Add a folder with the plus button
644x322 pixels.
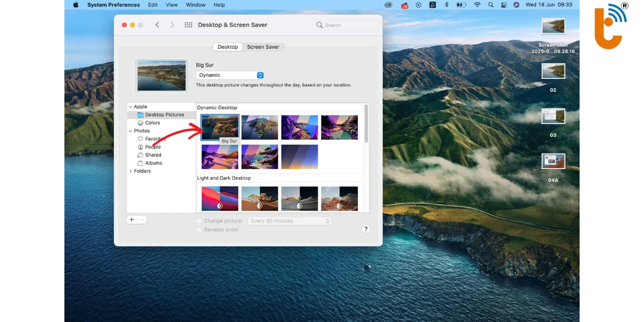pos(131,219)
